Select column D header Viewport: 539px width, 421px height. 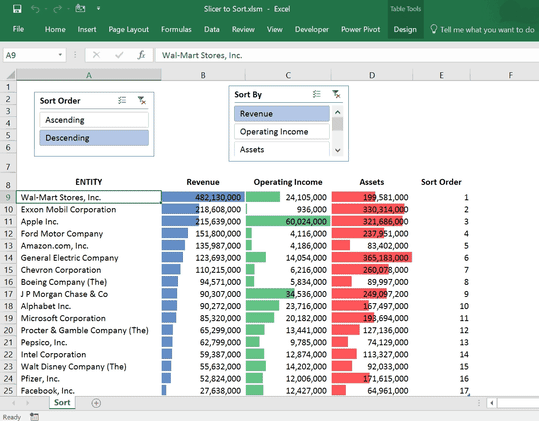click(x=372, y=75)
